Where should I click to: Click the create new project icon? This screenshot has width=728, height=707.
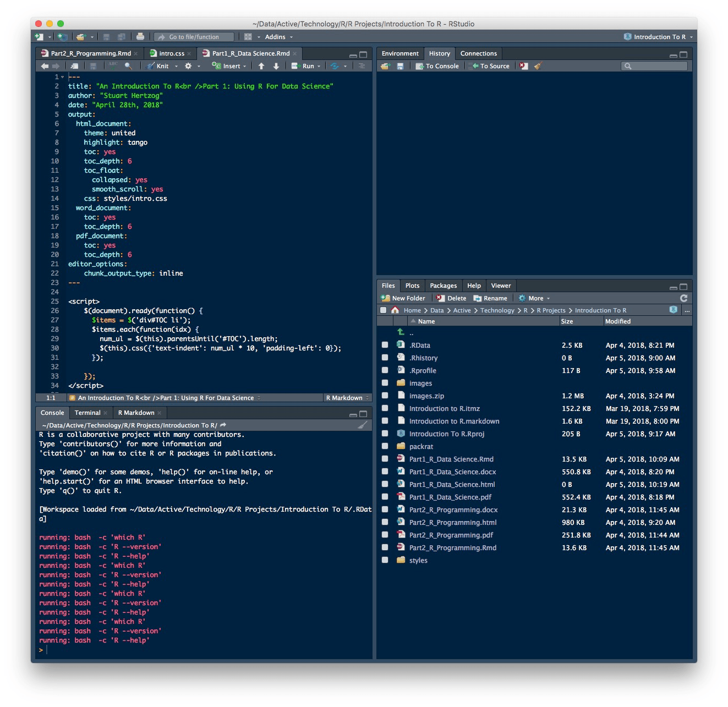coord(62,37)
